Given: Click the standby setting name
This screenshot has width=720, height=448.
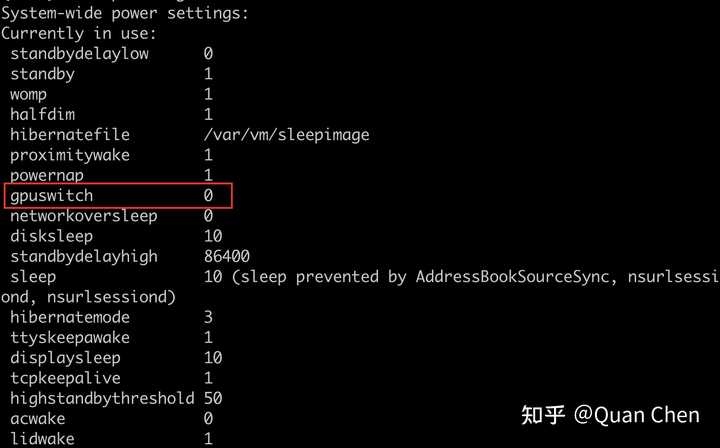Looking at the screenshot, I should [42, 74].
